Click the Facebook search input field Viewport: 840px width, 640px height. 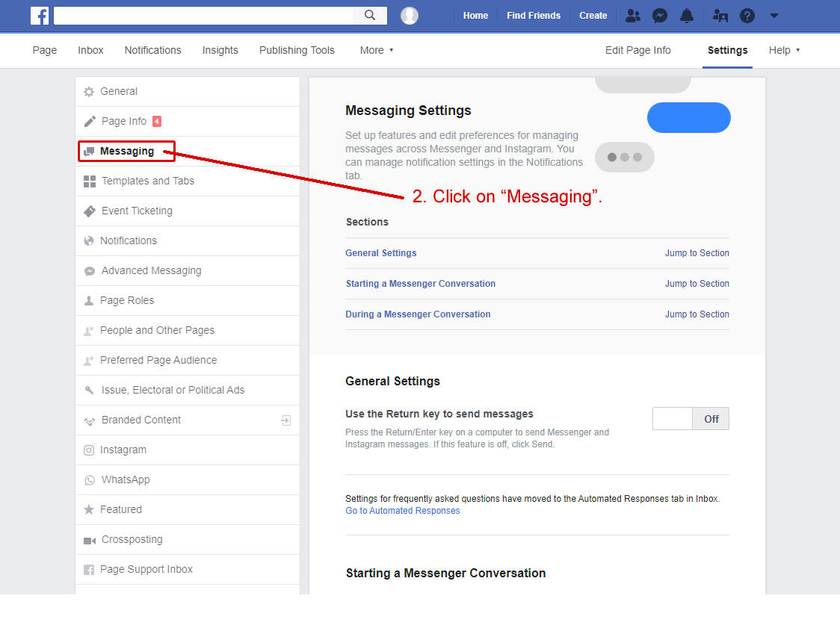(x=203, y=16)
